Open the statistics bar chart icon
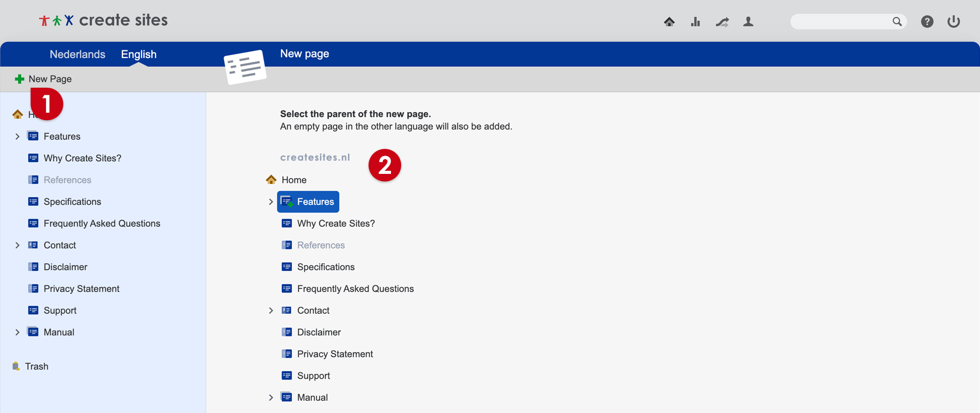 click(x=695, y=21)
